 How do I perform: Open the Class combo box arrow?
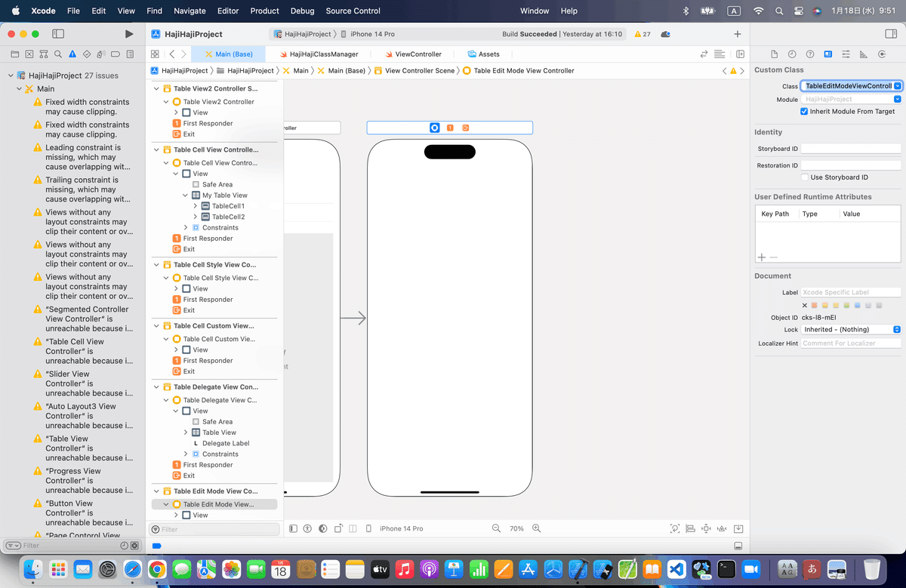[x=897, y=86]
